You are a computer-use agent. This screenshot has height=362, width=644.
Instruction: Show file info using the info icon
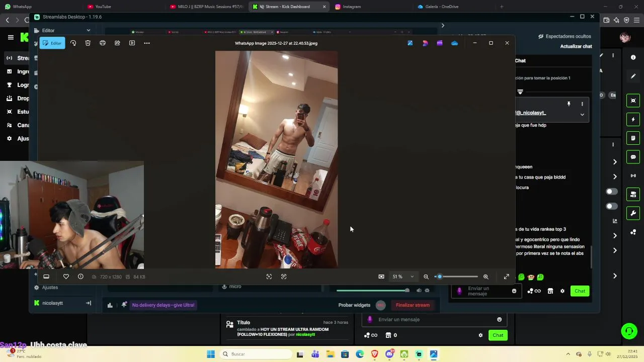[80, 277]
